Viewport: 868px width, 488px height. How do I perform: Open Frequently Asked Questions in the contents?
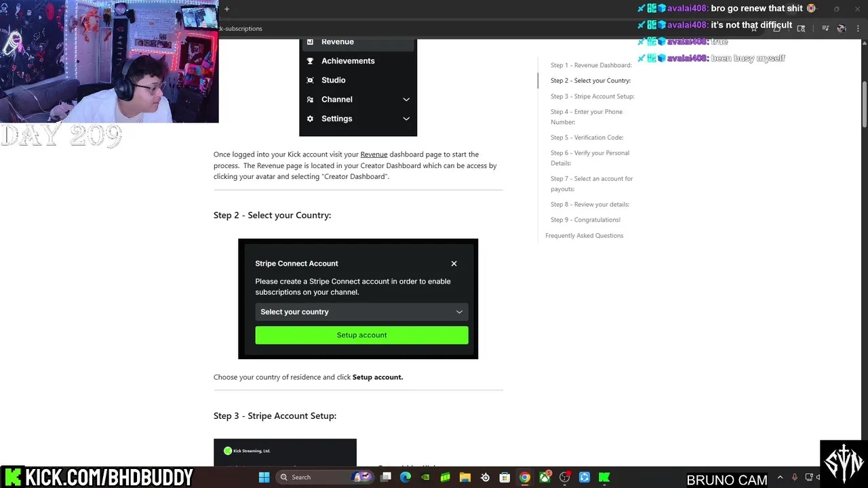click(x=584, y=236)
